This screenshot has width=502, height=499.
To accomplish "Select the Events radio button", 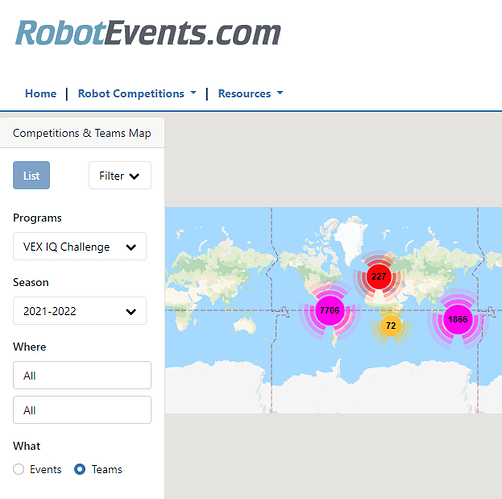I will click(x=19, y=469).
